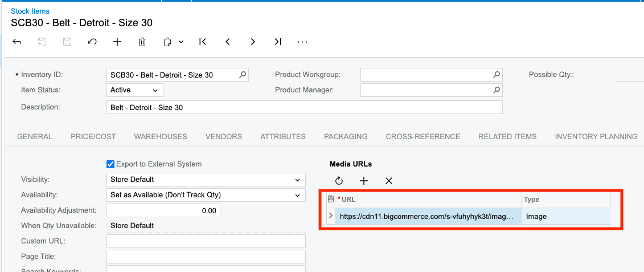Go to first record icon
644x272 pixels.
pos(203,42)
